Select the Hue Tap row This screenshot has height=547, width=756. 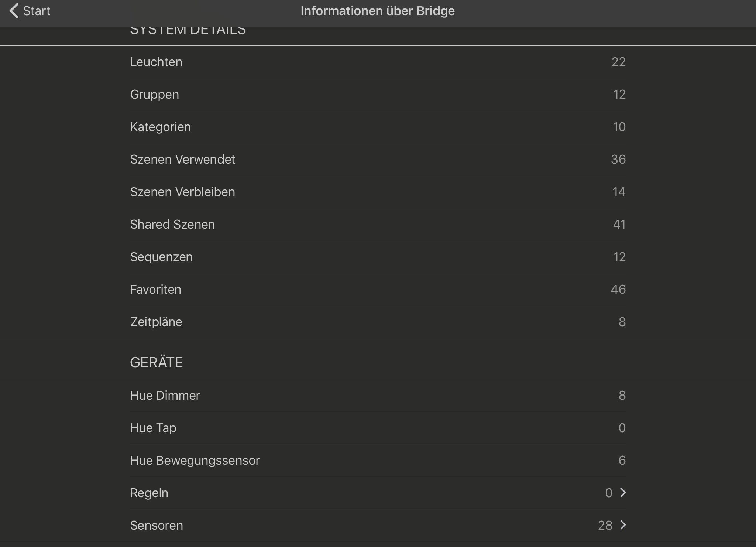[x=377, y=428]
